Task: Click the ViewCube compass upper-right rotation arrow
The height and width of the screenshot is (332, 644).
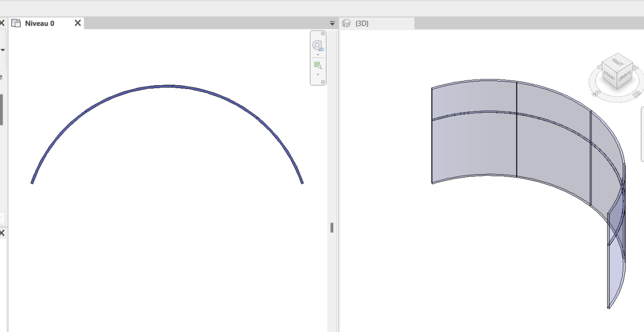Action: point(635,67)
